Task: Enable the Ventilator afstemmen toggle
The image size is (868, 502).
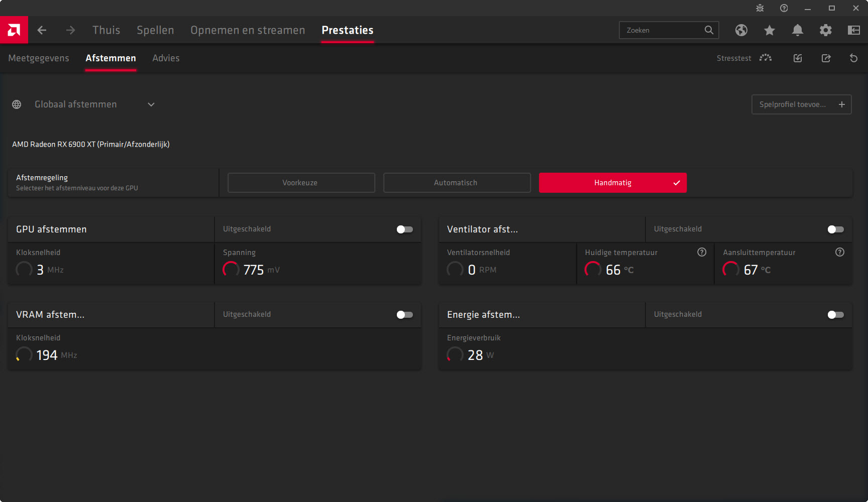Action: 836,229
